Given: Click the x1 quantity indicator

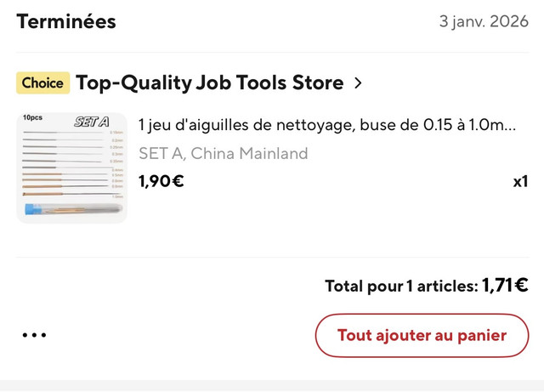Looking at the screenshot, I should pos(520,182).
